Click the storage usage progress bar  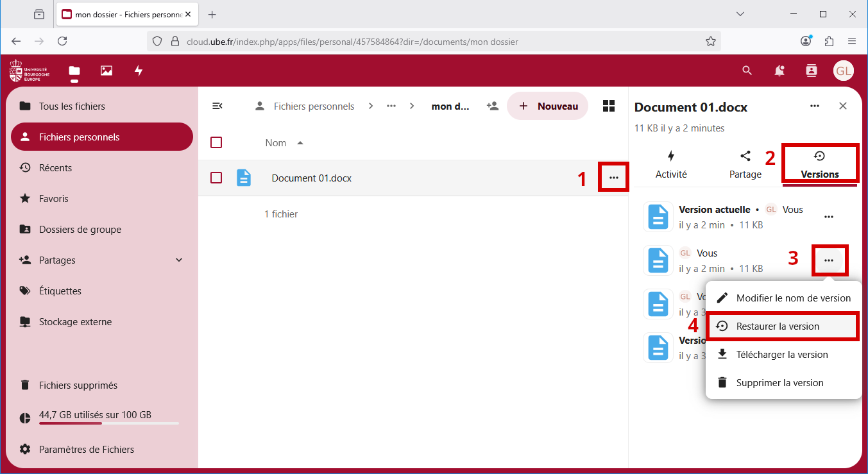click(108, 423)
